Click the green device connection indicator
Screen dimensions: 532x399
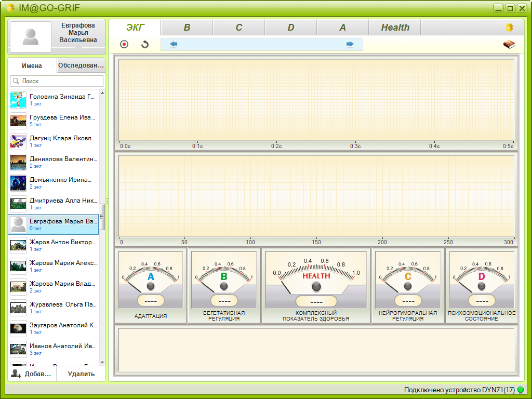521,390
